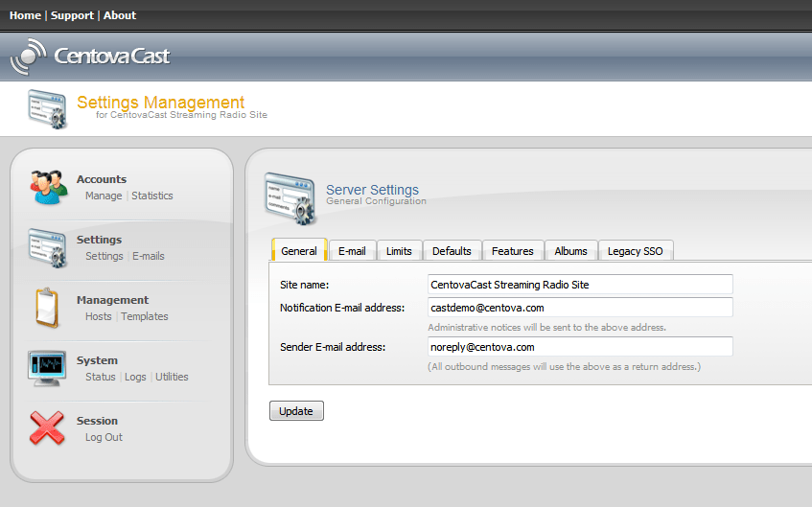Click the System heading in sidebar
Image resolution: width=812 pixels, height=507 pixels.
[x=97, y=360]
